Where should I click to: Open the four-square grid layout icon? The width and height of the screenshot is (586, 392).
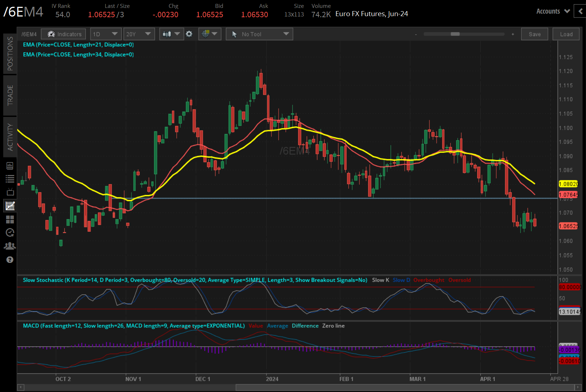[x=10, y=219]
